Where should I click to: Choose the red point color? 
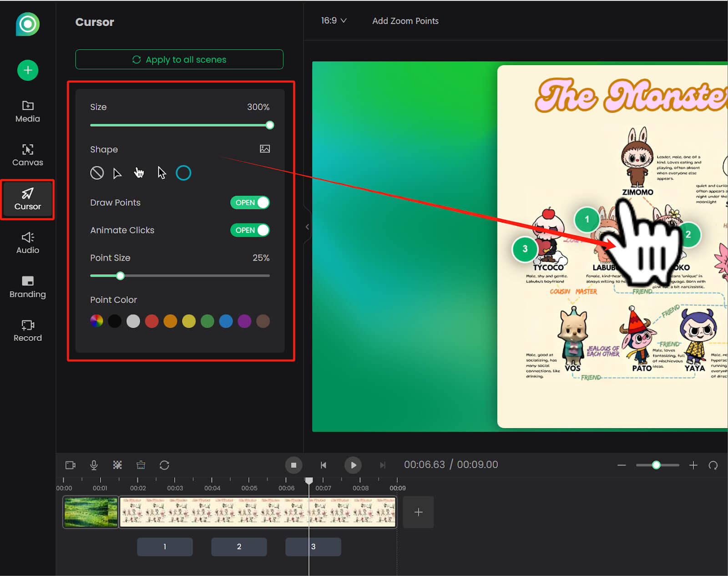(152, 321)
